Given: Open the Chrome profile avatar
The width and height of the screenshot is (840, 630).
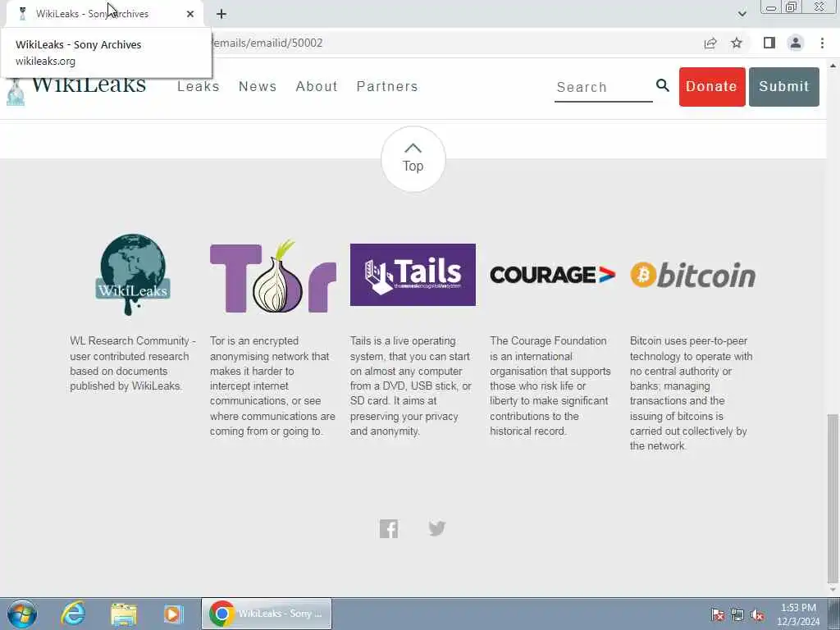Looking at the screenshot, I should 796,43.
